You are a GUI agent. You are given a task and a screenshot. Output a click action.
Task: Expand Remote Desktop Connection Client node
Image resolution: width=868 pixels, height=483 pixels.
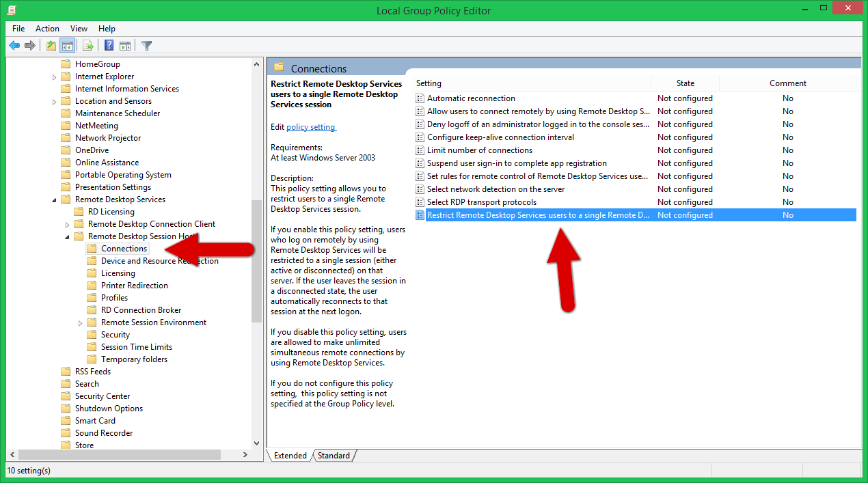click(68, 225)
